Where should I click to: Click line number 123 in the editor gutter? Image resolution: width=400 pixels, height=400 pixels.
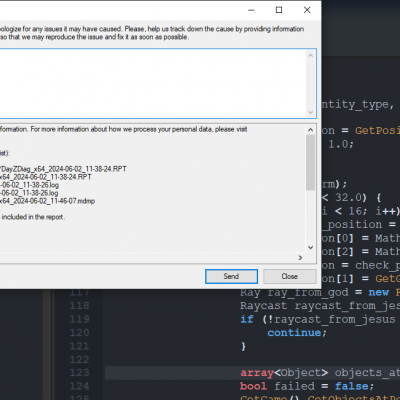coord(79,372)
